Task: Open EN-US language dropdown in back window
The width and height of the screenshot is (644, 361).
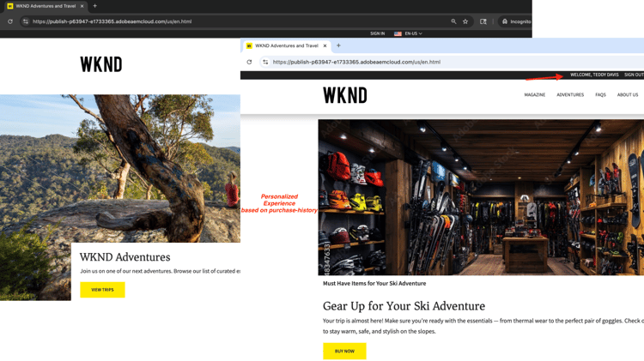Action: pyautogui.click(x=413, y=33)
